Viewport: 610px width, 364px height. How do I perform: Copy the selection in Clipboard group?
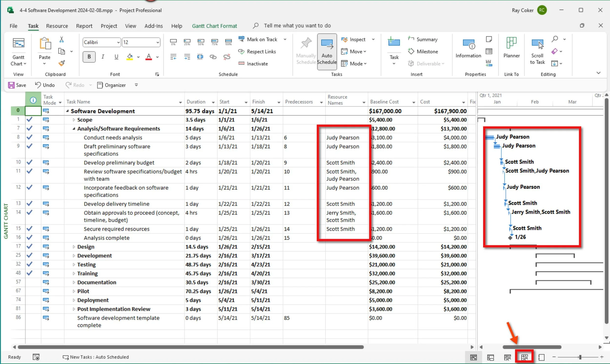62,51
